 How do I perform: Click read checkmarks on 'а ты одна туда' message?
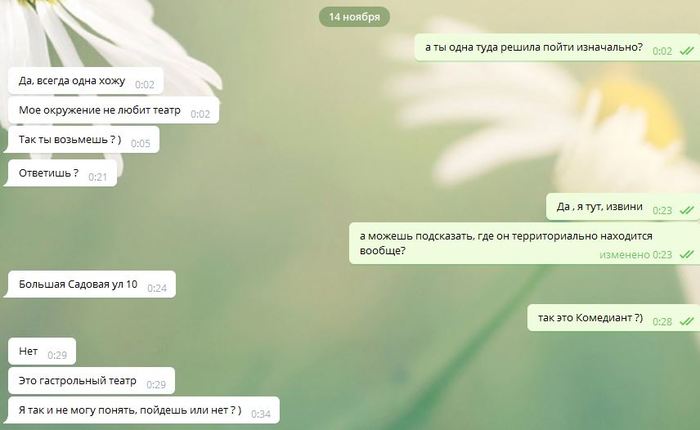687,51
